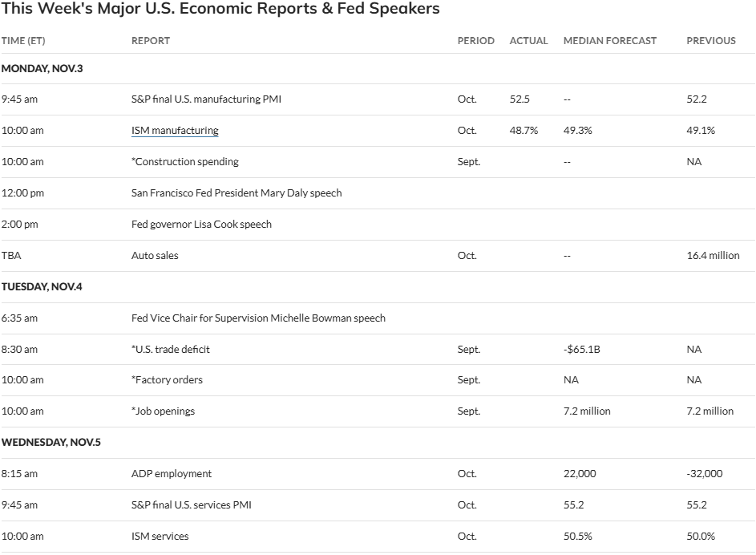Click the MEDIAN FORECAST column header
The image size is (756, 555).
click(x=609, y=41)
